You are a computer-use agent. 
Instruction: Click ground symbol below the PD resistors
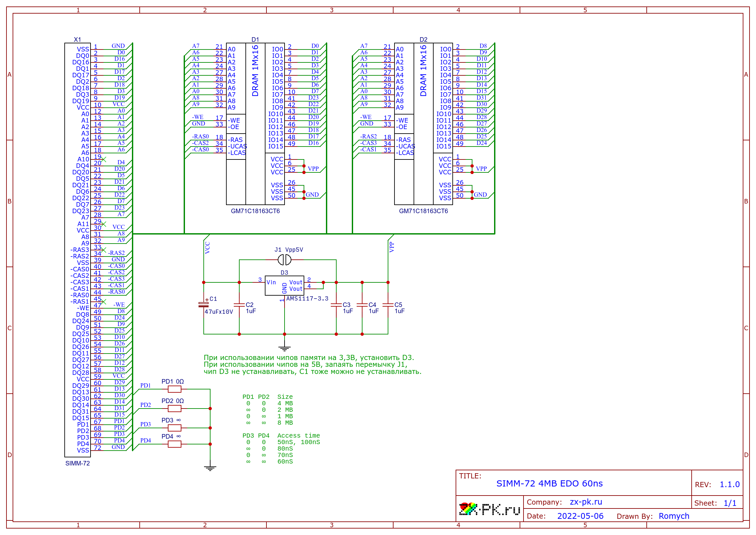coord(210,468)
